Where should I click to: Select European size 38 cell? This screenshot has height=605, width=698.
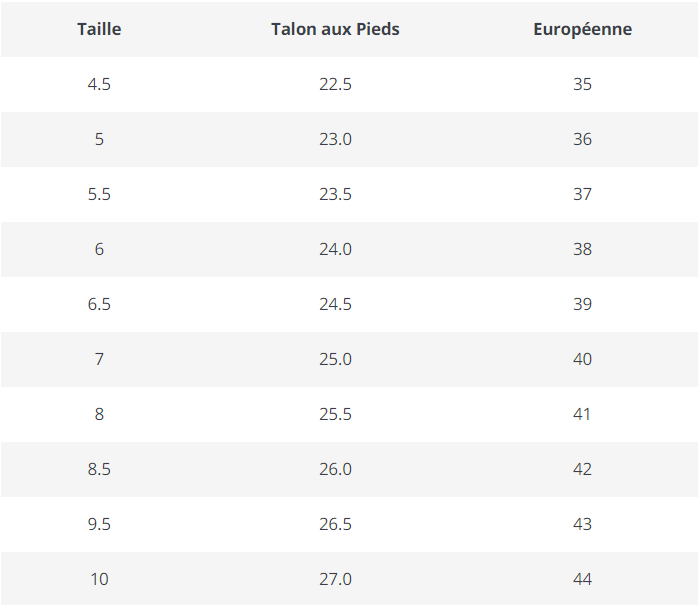click(x=582, y=249)
